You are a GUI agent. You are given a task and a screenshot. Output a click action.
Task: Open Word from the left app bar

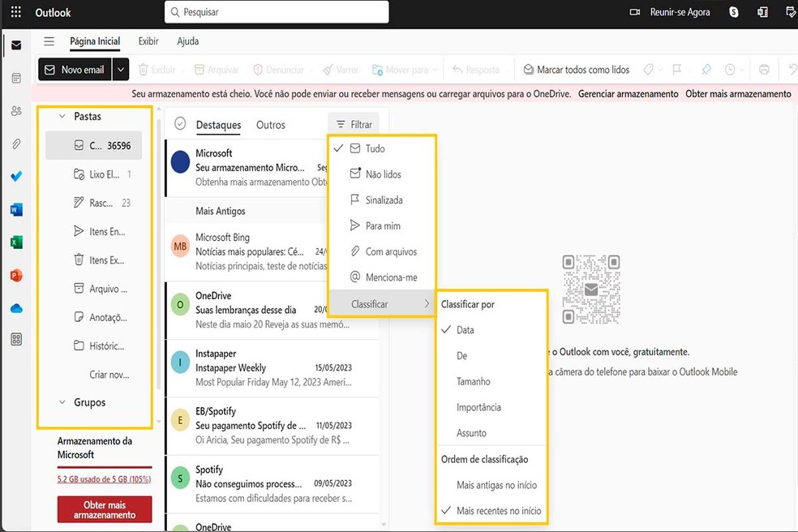[16, 209]
